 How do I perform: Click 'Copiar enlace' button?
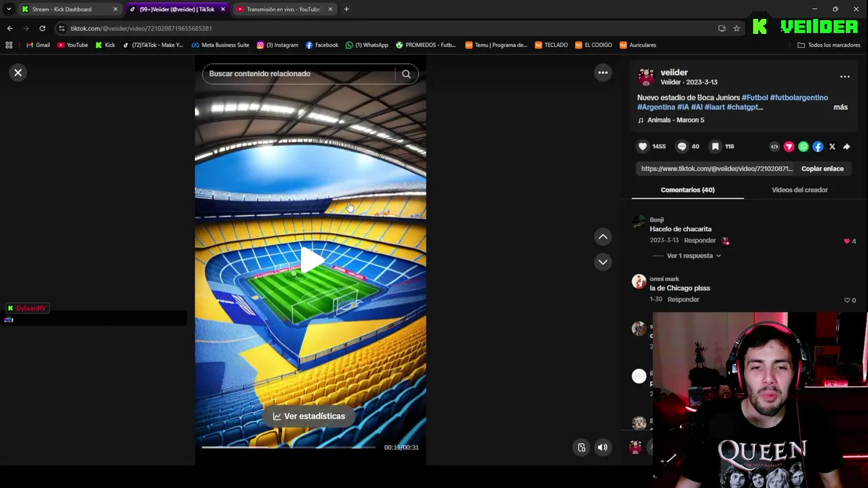pyautogui.click(x=823, y=169)
